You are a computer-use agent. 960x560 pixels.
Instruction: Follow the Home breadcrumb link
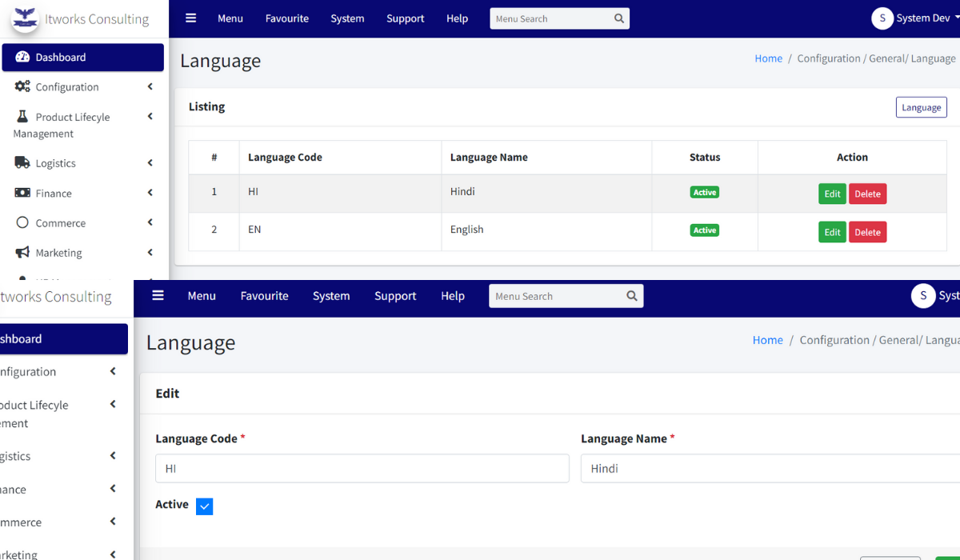tap(768, 58)
